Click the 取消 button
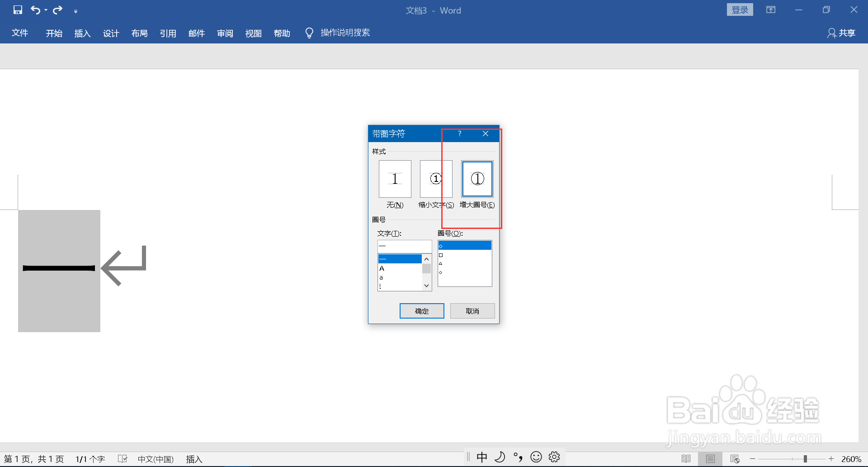 472,311
